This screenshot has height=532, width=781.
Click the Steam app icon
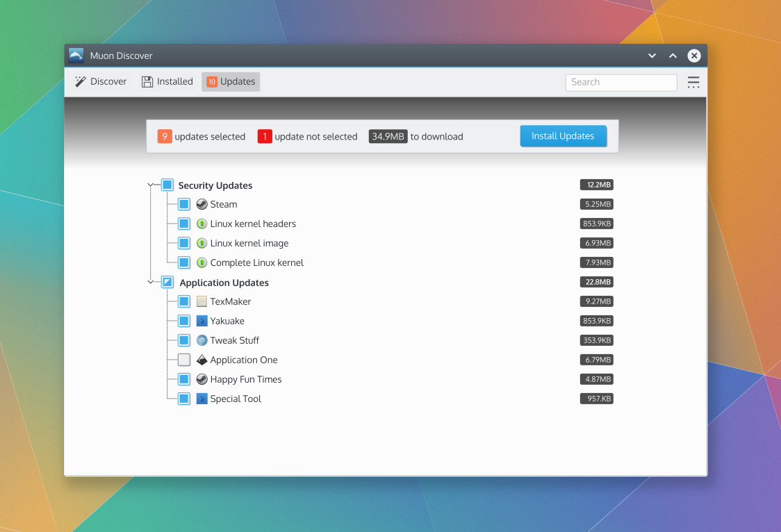click(x=202, y=204)
